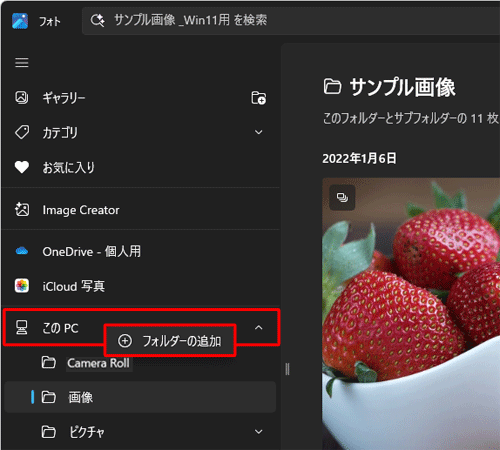Click the 2022年1月6日 date header
This screenshot has width=500, height=450.
tap(359, 158)
